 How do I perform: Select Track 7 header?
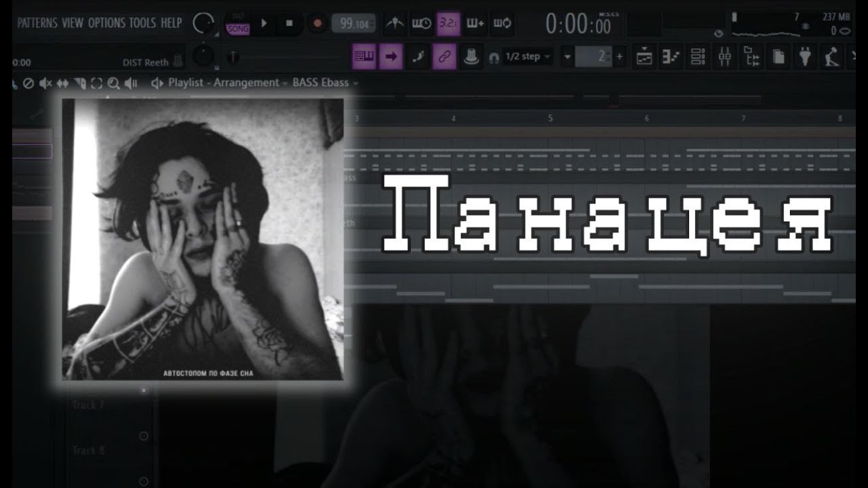89,405
